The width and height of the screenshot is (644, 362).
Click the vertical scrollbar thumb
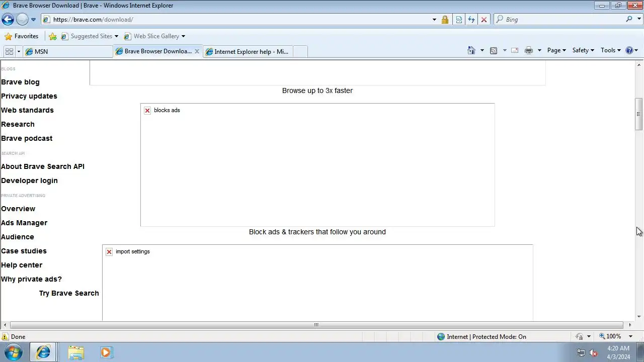point(638,114)
